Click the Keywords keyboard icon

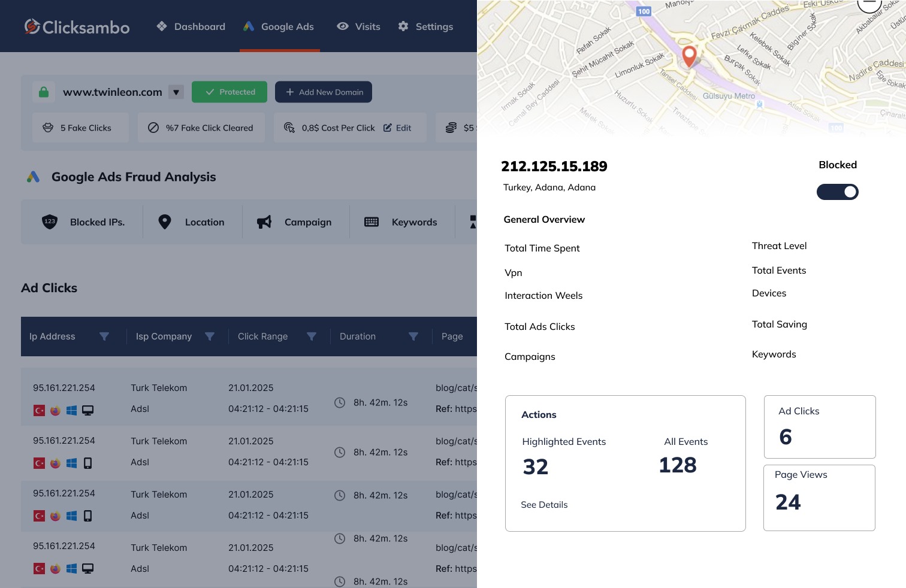[372, 222]
